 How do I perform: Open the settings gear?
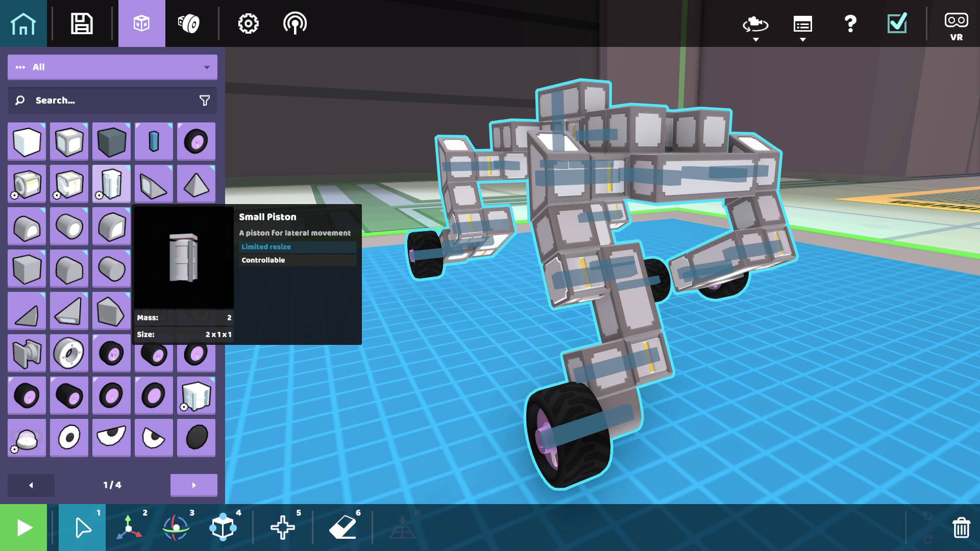pos(248,23)
